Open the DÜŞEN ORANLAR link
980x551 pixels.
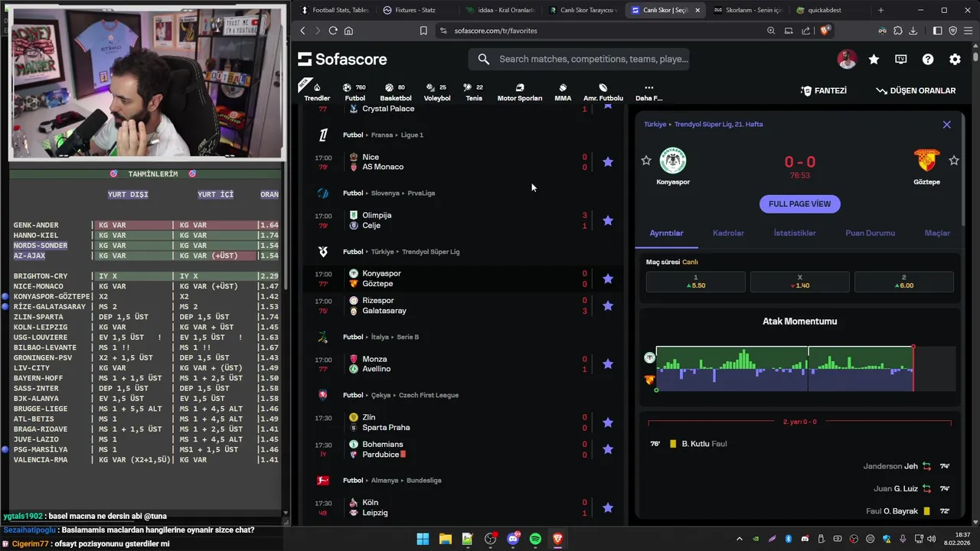point(916,90)
